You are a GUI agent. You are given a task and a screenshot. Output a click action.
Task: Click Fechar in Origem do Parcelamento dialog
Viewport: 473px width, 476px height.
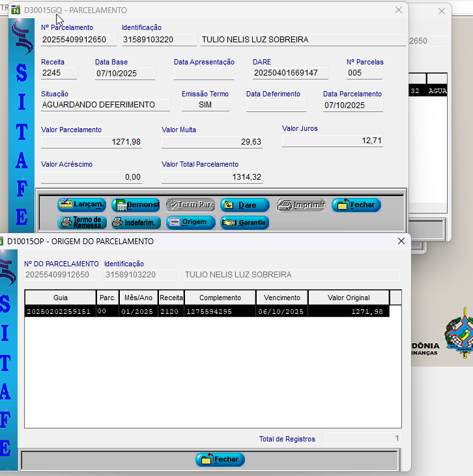(x=220, y=460)
